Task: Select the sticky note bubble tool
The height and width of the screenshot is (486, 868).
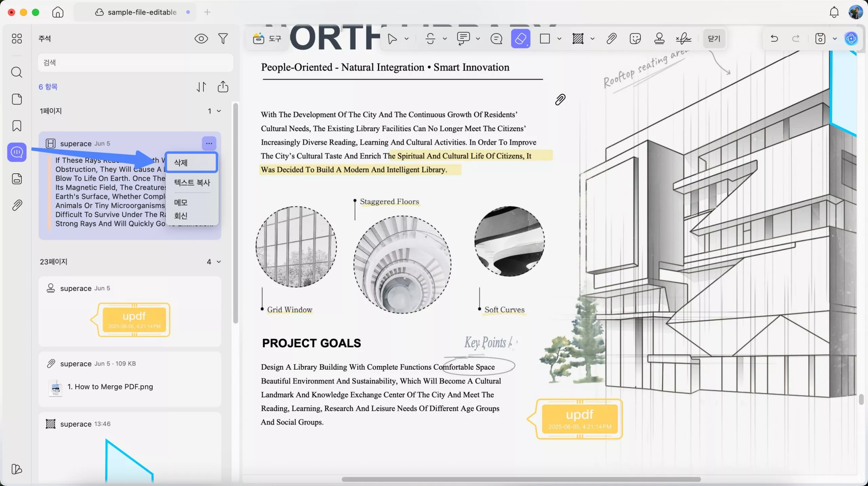Action: pos(496,39)
